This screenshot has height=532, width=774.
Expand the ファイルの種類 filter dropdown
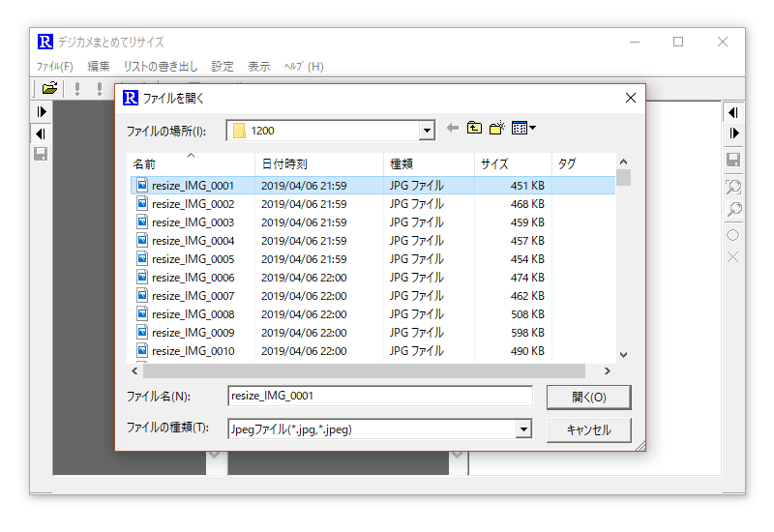523,429
